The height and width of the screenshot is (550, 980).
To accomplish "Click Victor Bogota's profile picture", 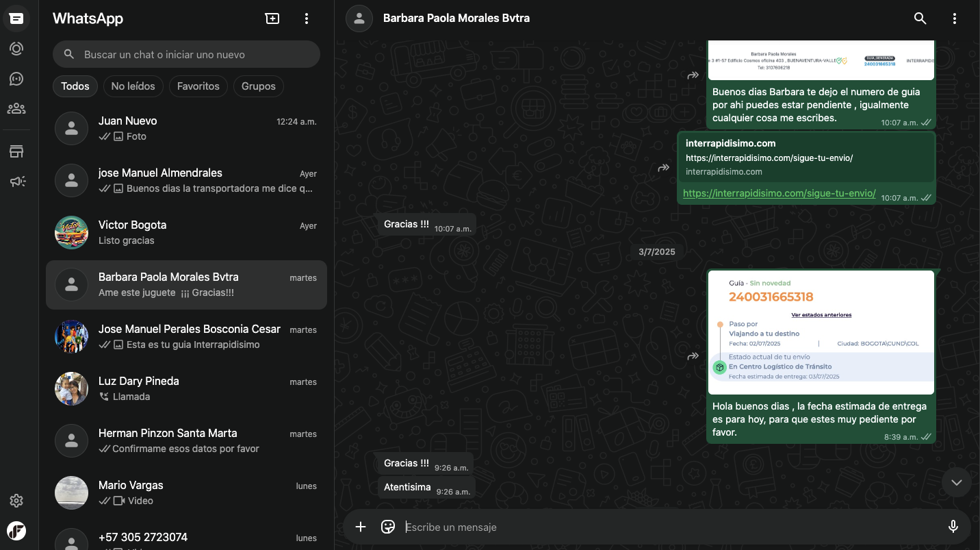I will click(71, 233).
